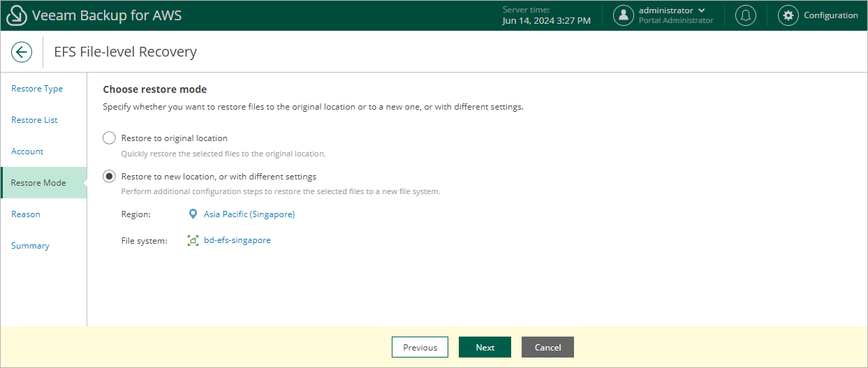Click the EFS File-level Recovery heading
Screen dimensions: 868x368
click(125, 52)
